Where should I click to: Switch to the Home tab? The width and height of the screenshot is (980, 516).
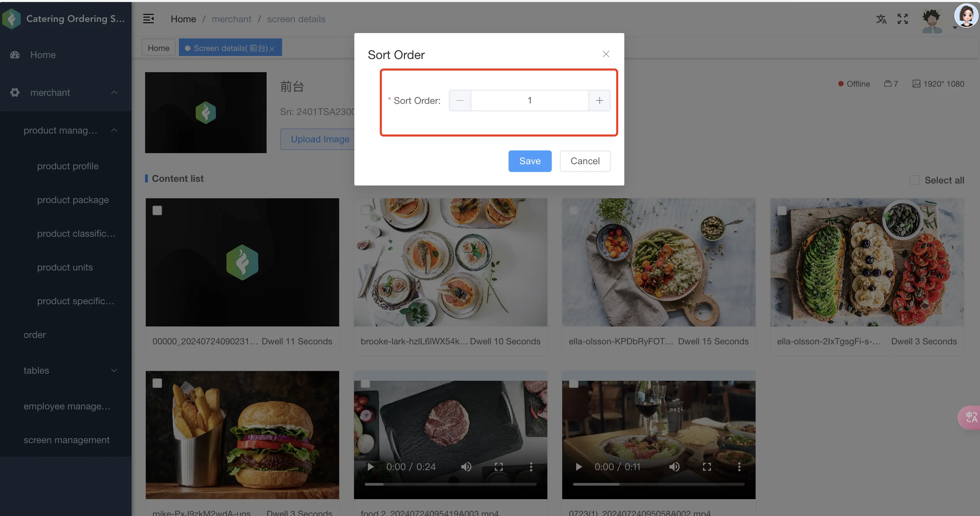tap(158, 48)
